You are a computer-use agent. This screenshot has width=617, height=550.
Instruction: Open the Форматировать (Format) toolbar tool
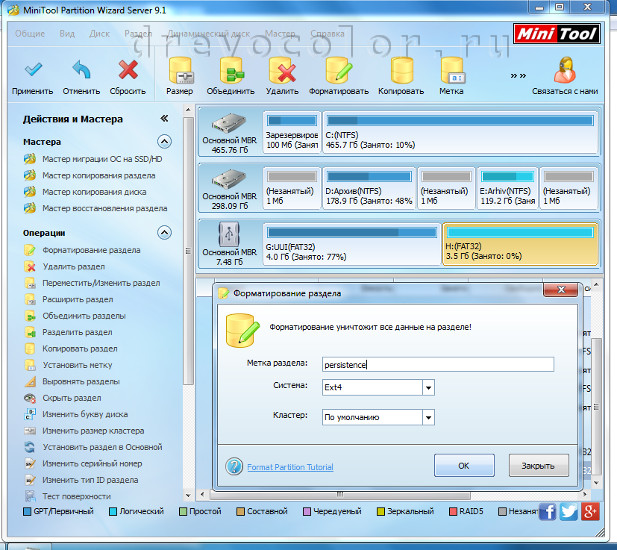(339, 71)
